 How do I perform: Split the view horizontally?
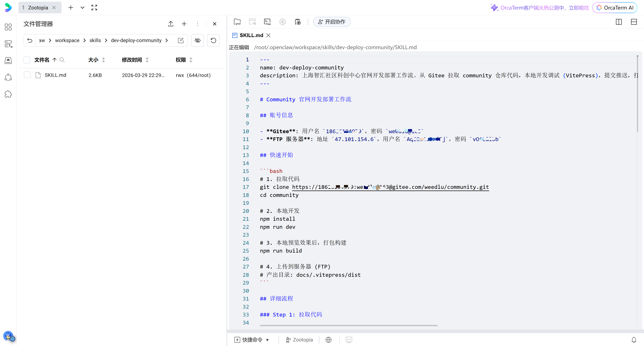pos(634,22)
